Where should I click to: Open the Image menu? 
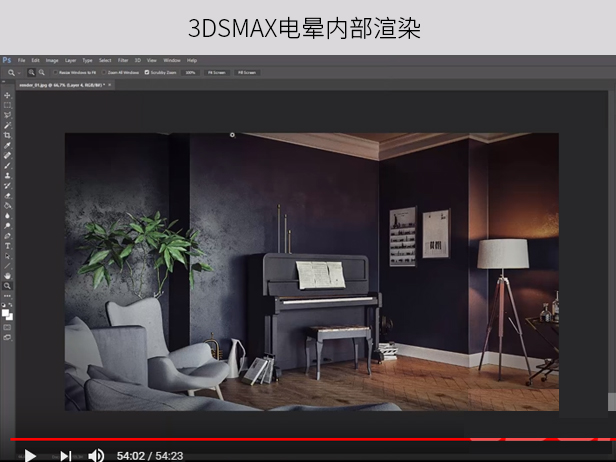51,60
